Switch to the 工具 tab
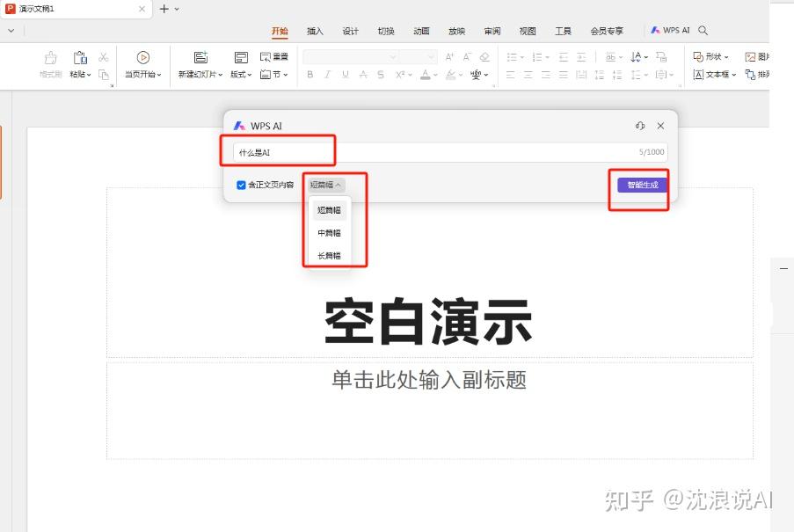The height and width of the screenshot is (532, 794). [563, 31]
